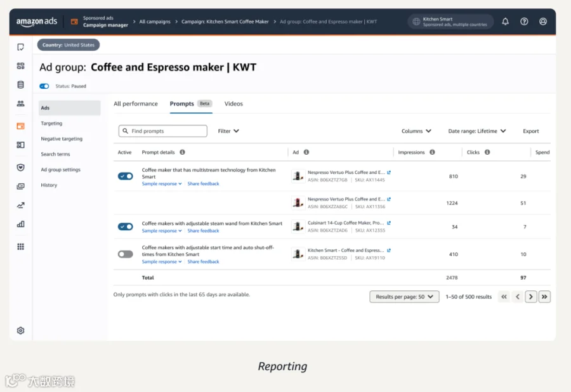Toggle the ad group Status Paused switch
The width and height of the screenshot is (571, 392).
coord(44,86)
